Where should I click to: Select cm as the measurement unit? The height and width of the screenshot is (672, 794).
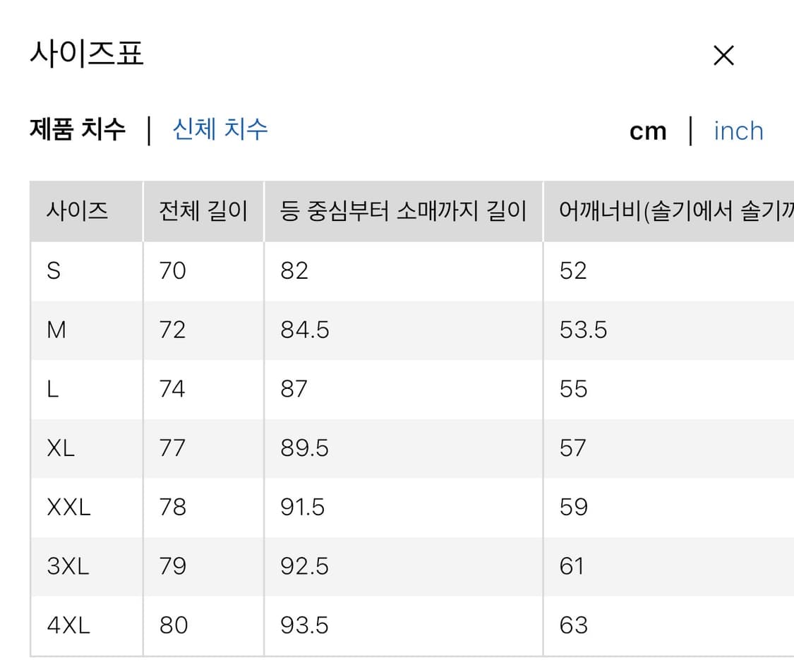(647, 130)
